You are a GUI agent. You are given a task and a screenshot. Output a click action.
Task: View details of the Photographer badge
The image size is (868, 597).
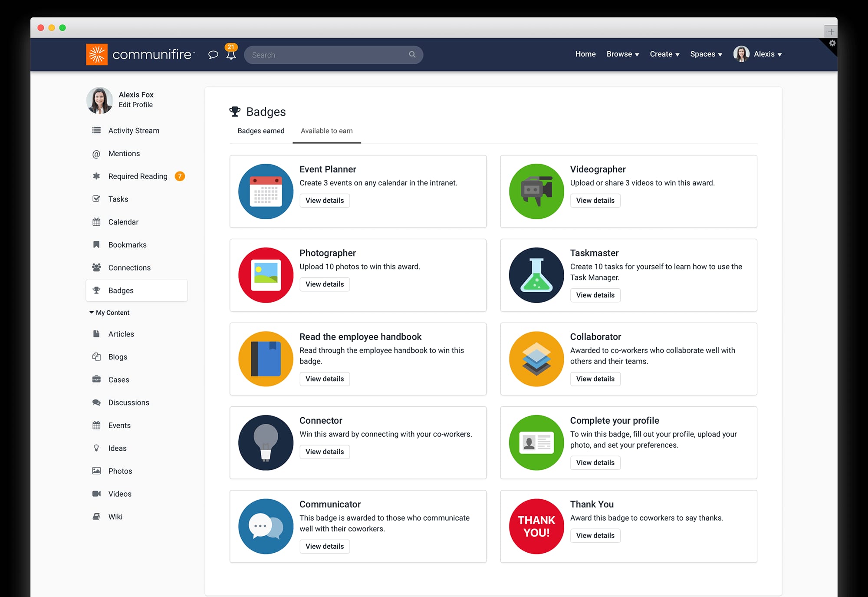(x=324, y=284)
